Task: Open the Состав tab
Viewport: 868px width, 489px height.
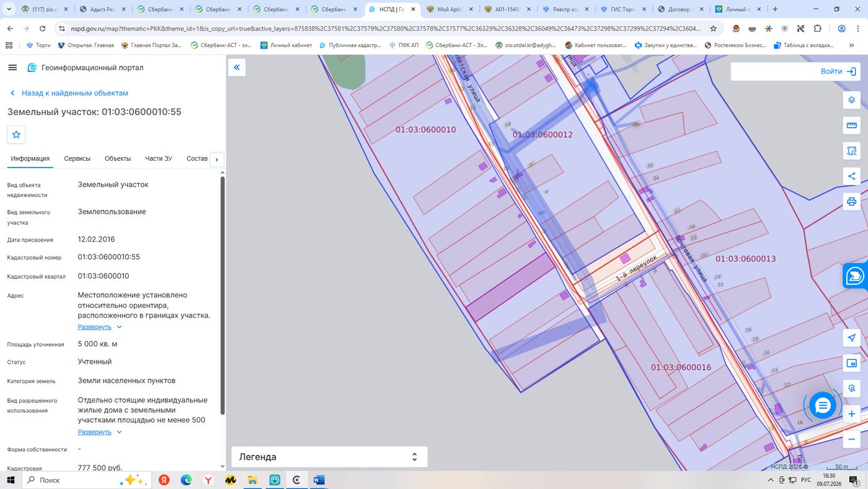Action: (197, 159)
